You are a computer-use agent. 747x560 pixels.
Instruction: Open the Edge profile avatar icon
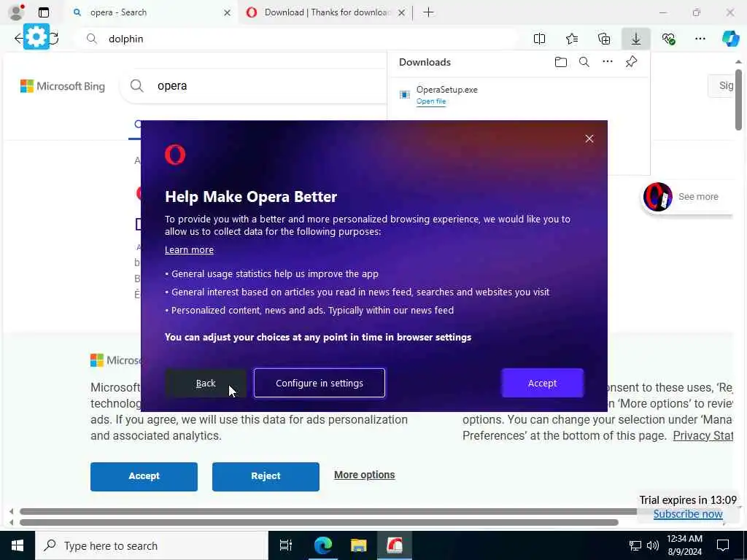tap(16, 12)
